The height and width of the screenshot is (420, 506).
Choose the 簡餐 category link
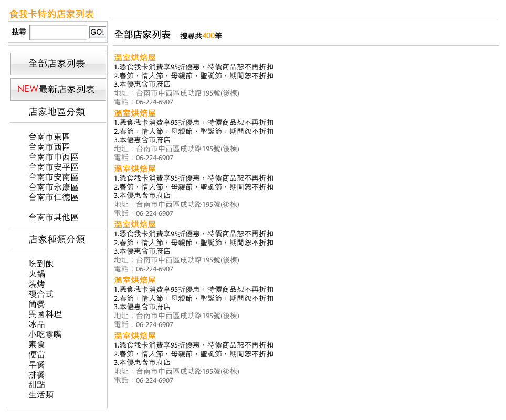(37, 304)
